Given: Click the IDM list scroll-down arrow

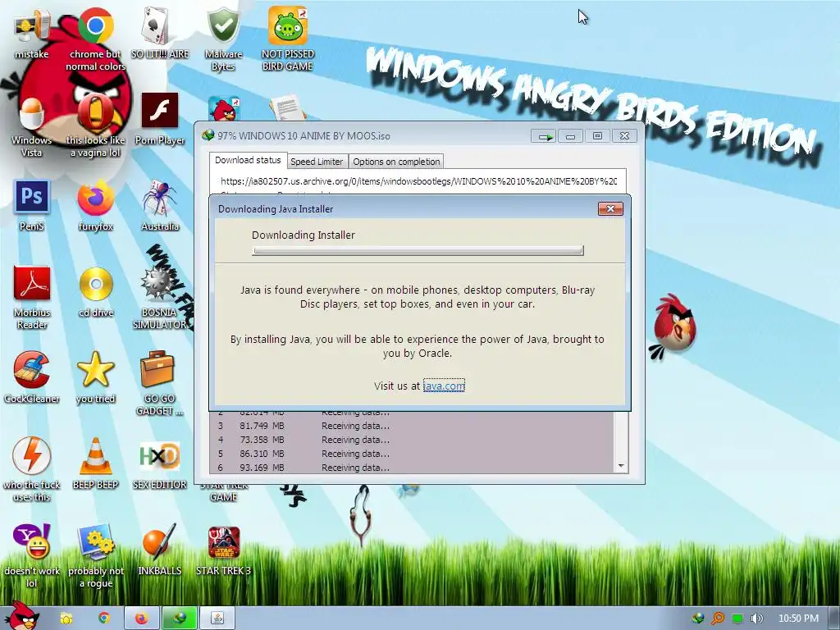Looking at the screenshot, I should click(621, 466).
